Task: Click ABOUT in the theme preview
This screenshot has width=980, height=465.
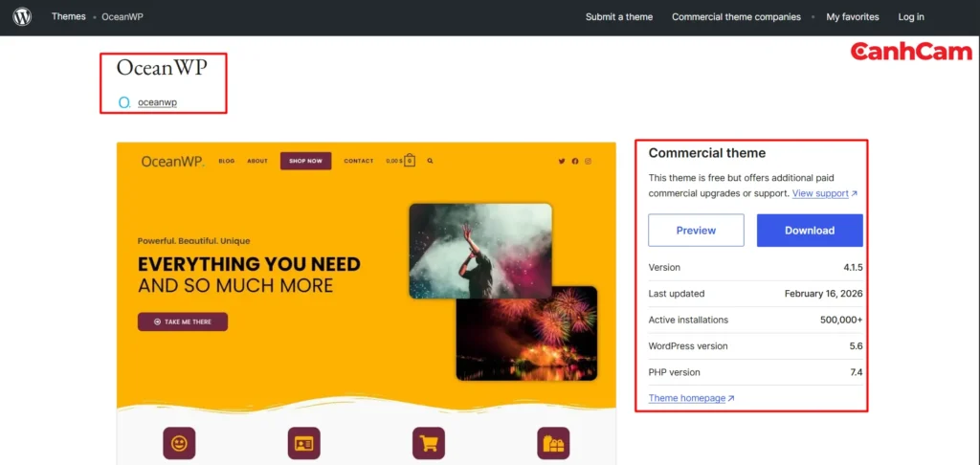Action: 257,162
